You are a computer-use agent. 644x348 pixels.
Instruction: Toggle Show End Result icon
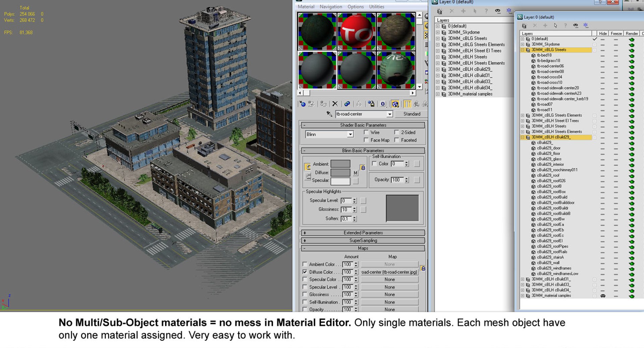[x=407, y=104]
